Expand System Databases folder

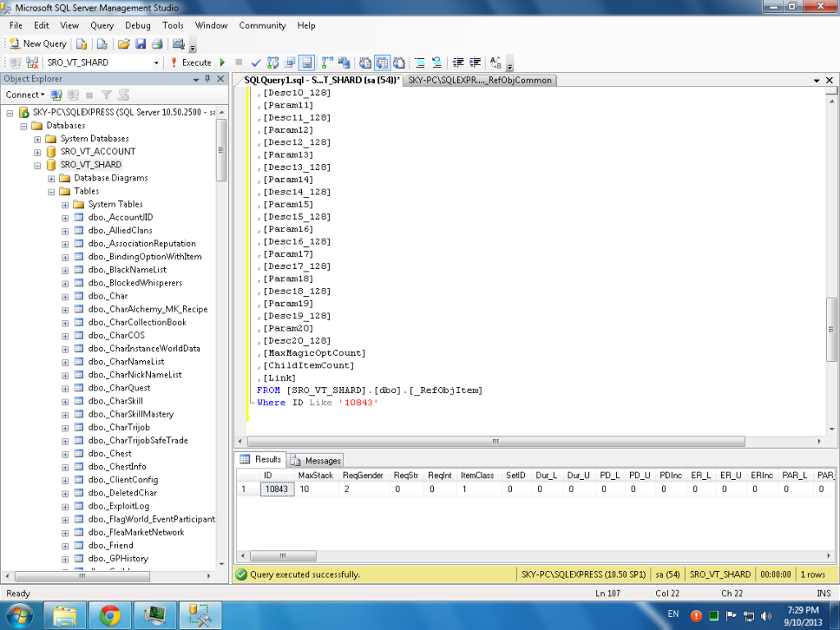point(38,139)
